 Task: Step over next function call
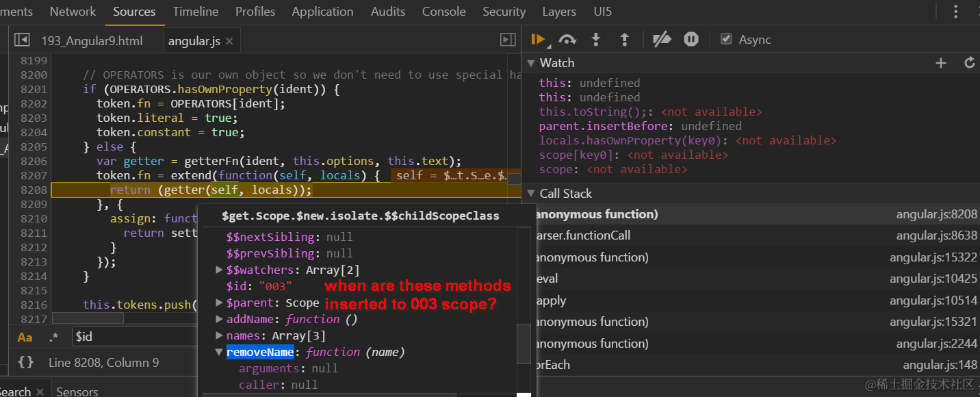click(x=567, y=40)
